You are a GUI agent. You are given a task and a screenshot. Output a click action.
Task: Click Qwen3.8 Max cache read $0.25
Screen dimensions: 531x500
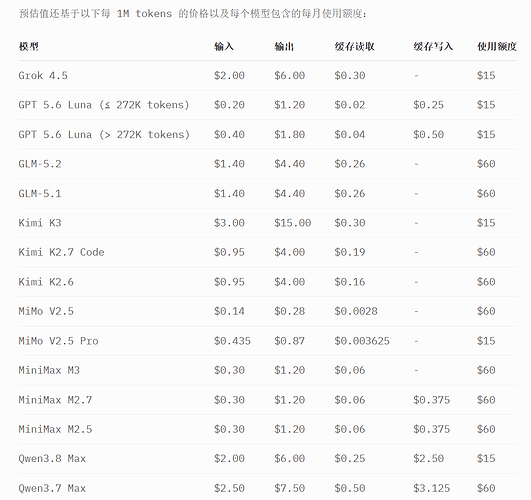[x=350, y=458]
